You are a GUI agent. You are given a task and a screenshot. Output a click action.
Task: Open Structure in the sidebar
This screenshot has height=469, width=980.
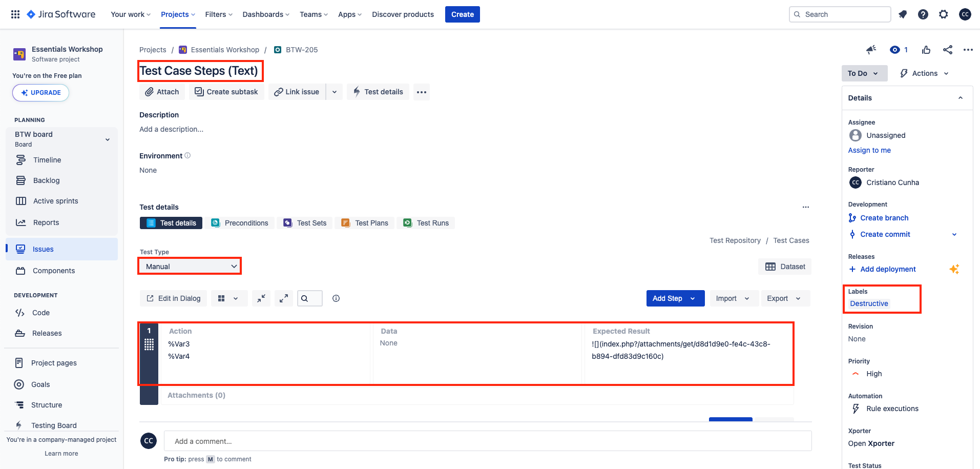(x=47, y=405)
